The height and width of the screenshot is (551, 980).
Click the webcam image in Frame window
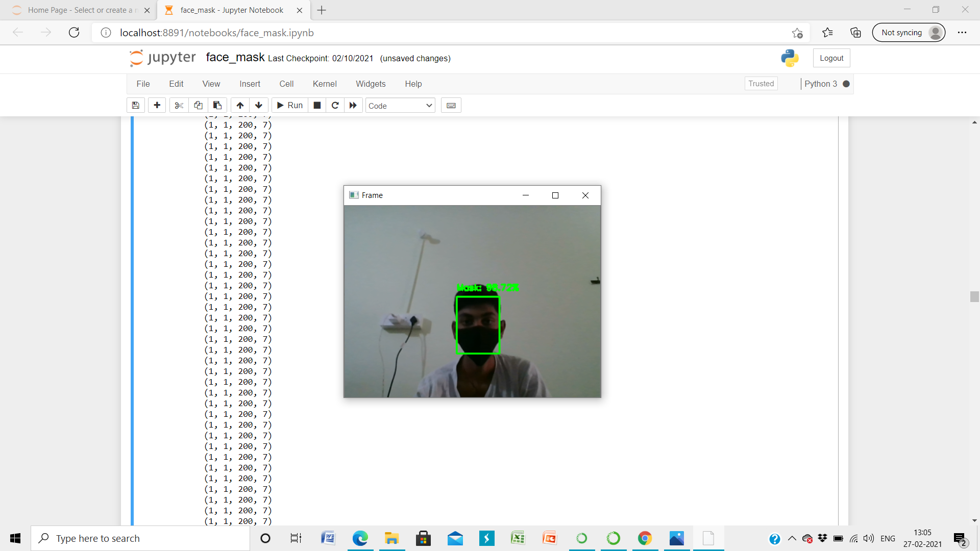(472, 302)
